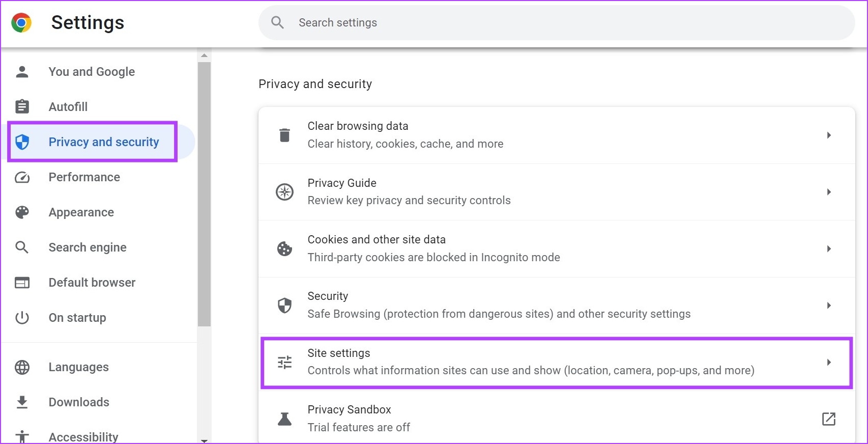Image resolution: width=868 pixels, height=444 pixels.
Task: Open You and Google section
Action: tap(92, 72)
